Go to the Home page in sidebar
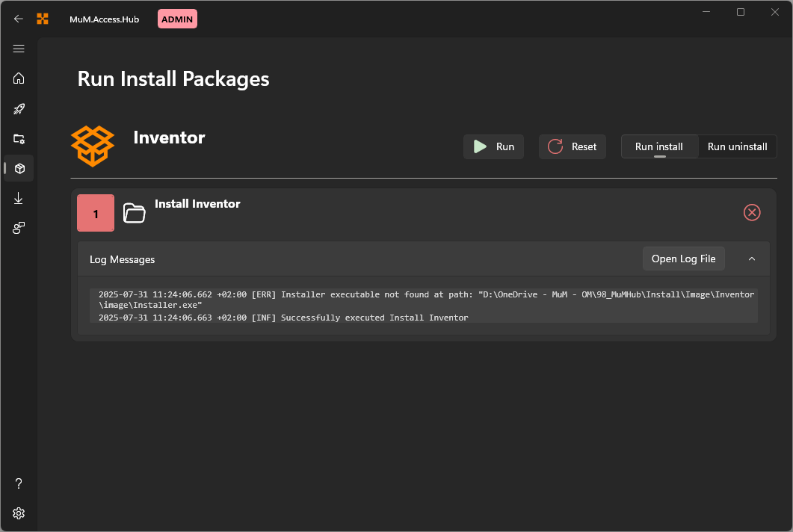Screen dimensions: 793x532 19,78
